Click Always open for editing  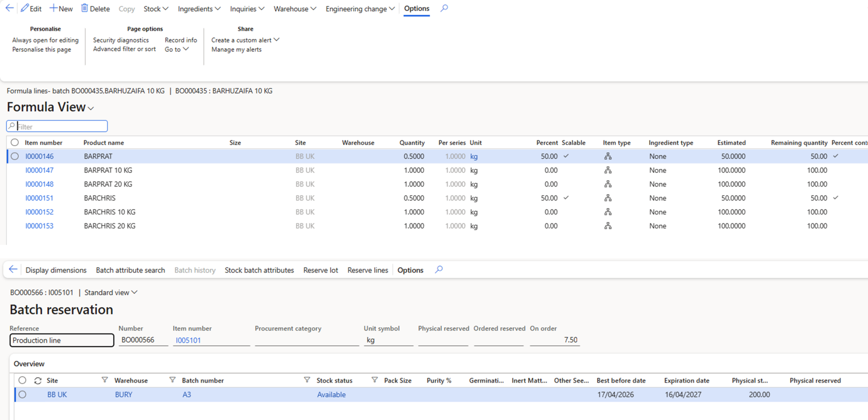coord(45,40)
